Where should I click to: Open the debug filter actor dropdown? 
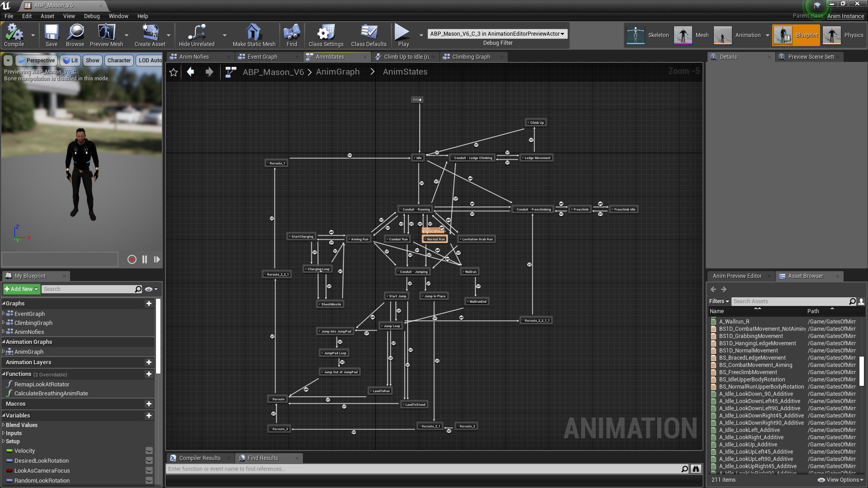pos(497,34)
